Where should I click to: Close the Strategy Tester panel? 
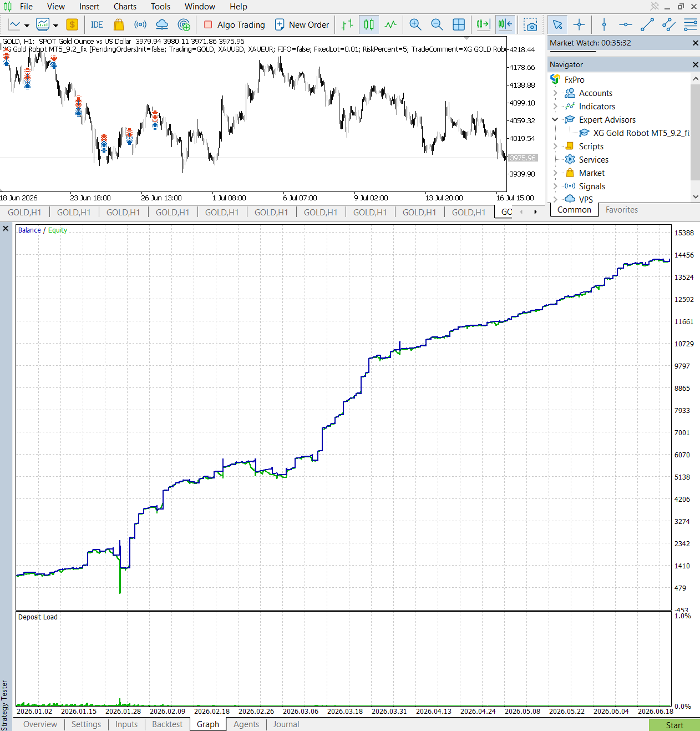pyautogui.click(x=6, y=228)
